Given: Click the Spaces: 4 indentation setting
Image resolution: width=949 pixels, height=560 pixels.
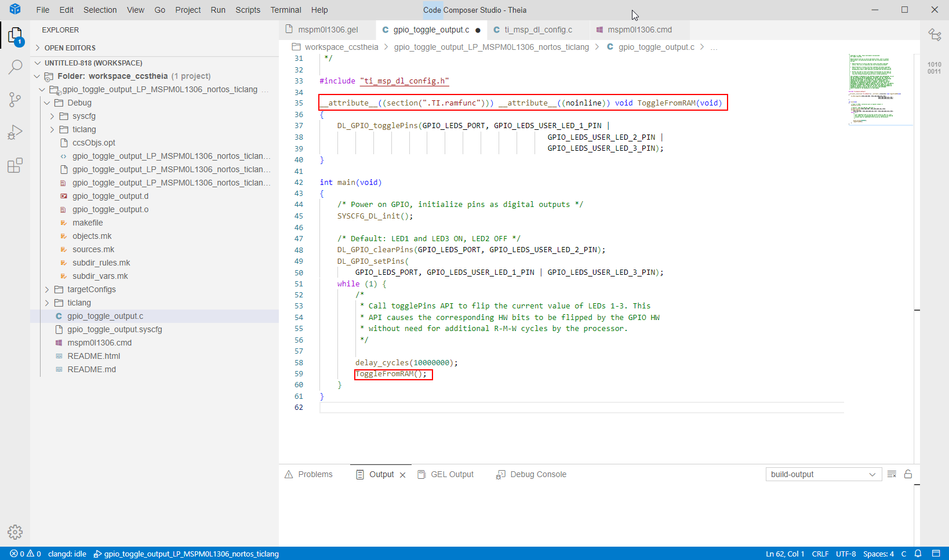Looking at the screenshot, I should click(878, 554).
